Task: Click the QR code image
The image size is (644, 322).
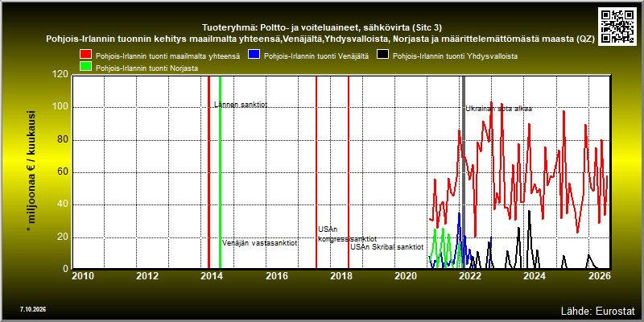Action: [618, 26]
